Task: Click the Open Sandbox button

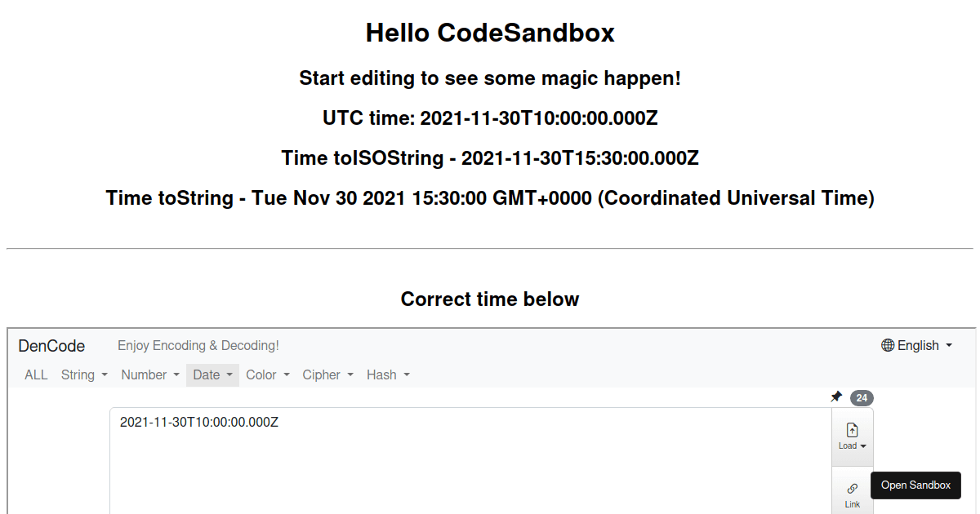Action: [915, 485]
